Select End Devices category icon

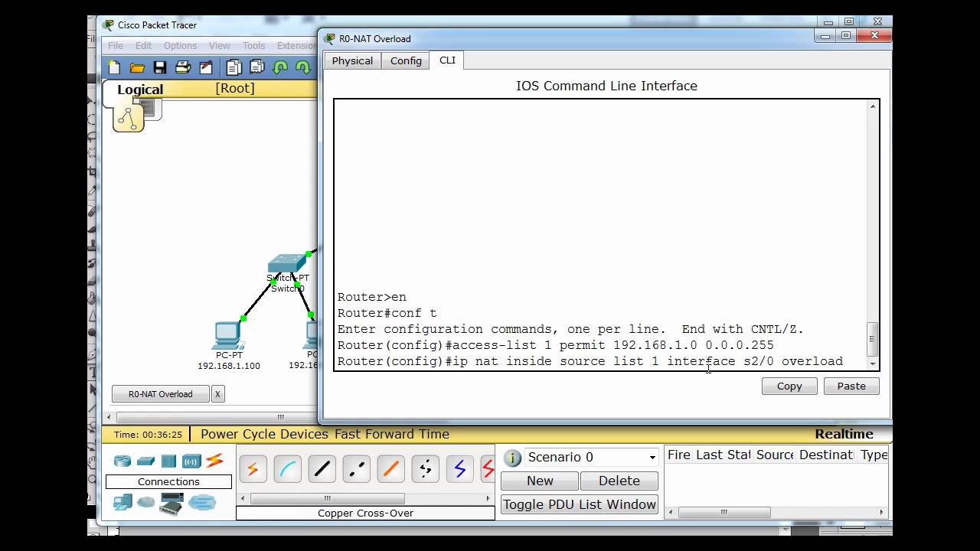(x=122, y=503)
